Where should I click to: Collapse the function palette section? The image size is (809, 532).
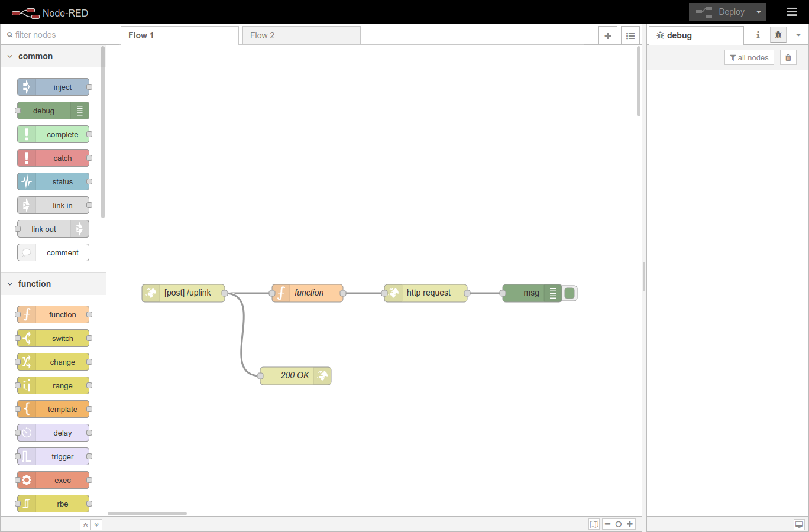pyautogui.click(x=9, y=284)
